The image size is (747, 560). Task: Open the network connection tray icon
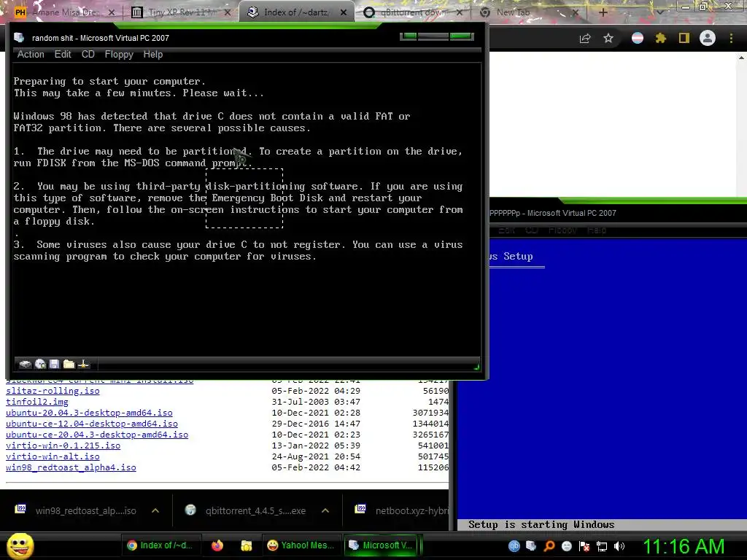[602, 546]
